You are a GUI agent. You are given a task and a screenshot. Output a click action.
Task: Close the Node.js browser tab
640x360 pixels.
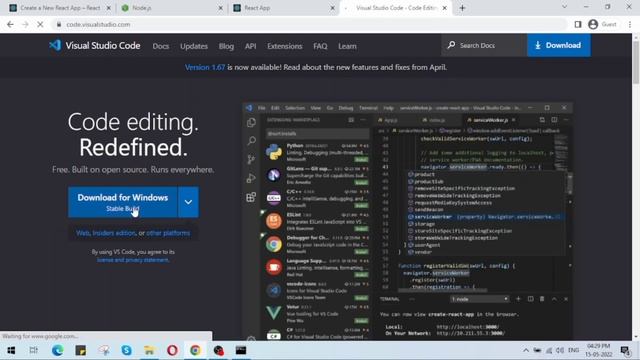tap(220, 8)
